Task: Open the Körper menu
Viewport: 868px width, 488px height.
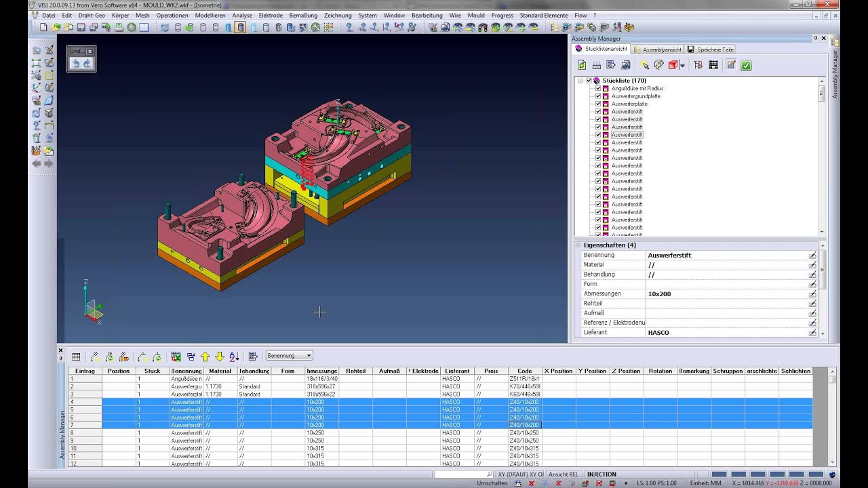Action: pos(120,15)
